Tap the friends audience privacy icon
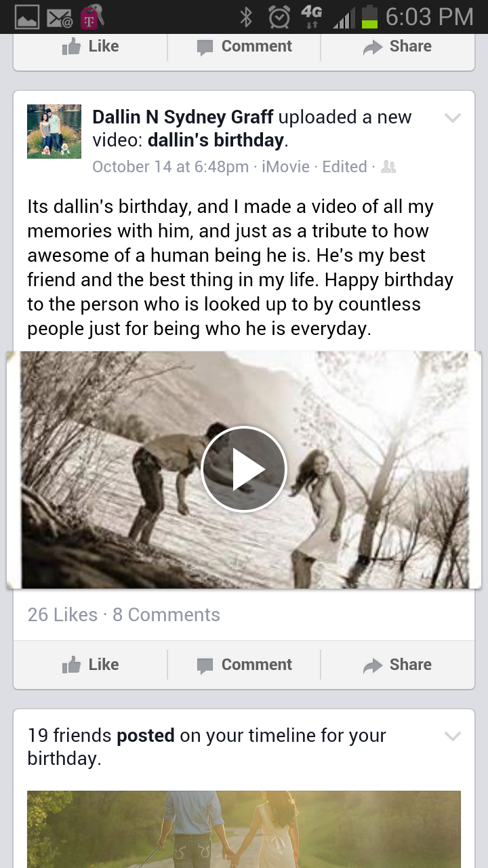This screenshot has width=488, height=868. 388,167
